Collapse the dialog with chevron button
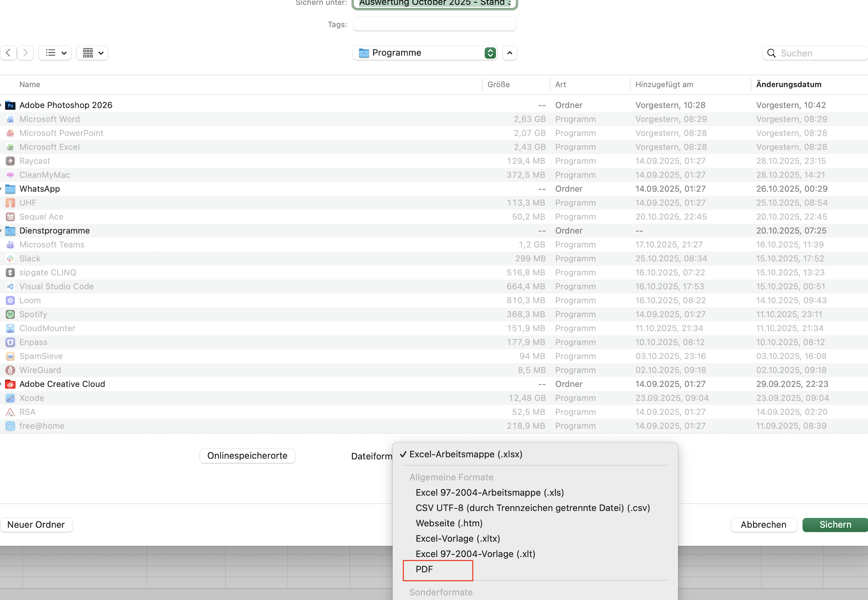This screenshot has width=868, height=600. (509, 53)
